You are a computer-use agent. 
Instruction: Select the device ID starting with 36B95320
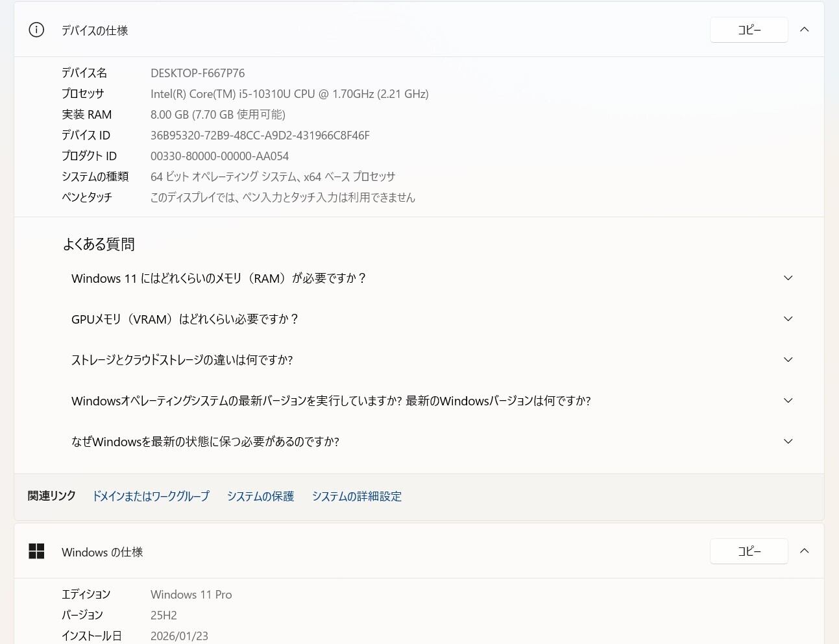click(x=260, y=136)
